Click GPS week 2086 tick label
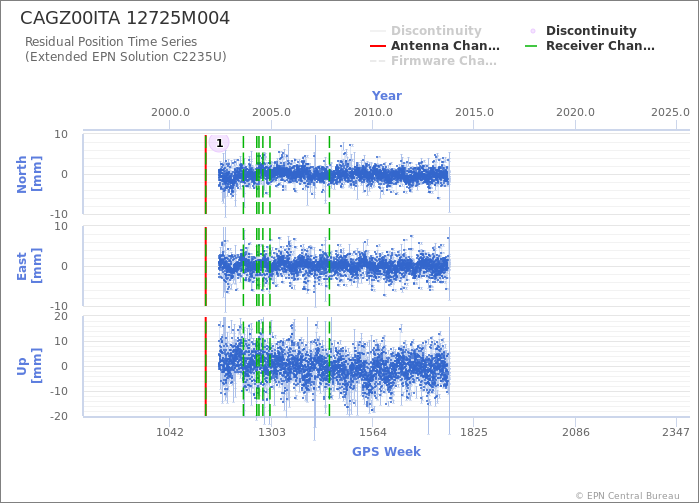 click(575, 432)
